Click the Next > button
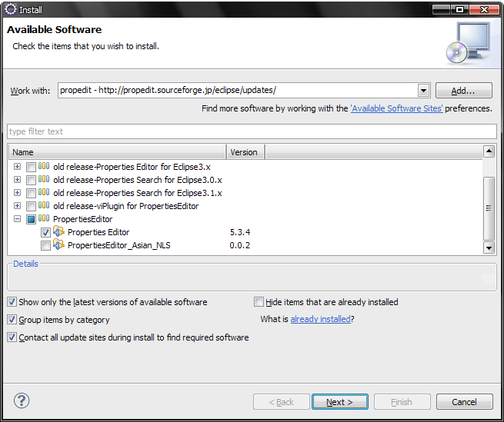This screenshot has width=504, height=422. tap(340, 402)
